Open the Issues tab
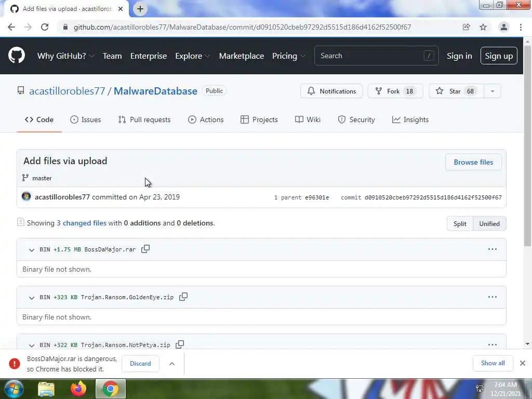The width and height of the screenshot is (532, 399). tap(86, 119)
